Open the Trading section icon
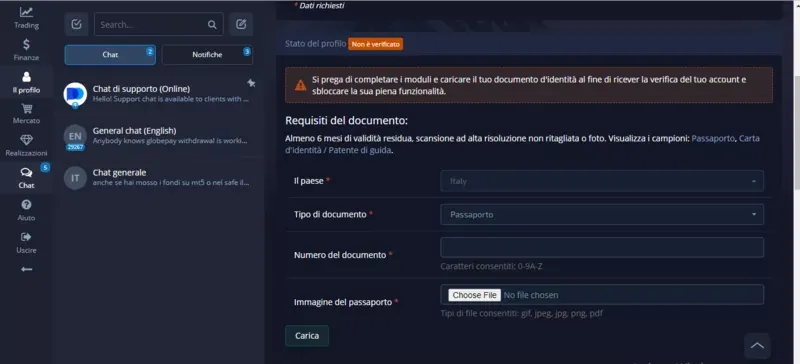 pos(26,12)
